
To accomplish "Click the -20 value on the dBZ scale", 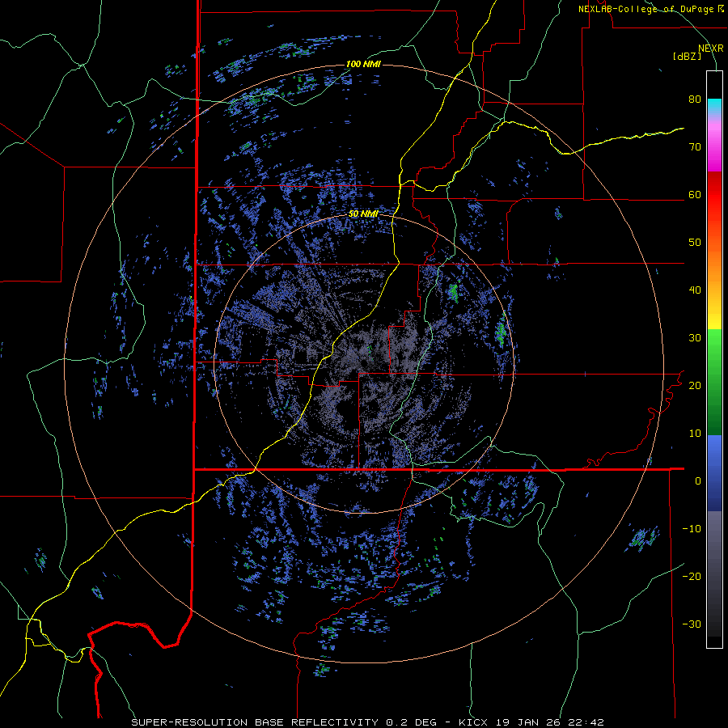I will click(x=692, y=576).
